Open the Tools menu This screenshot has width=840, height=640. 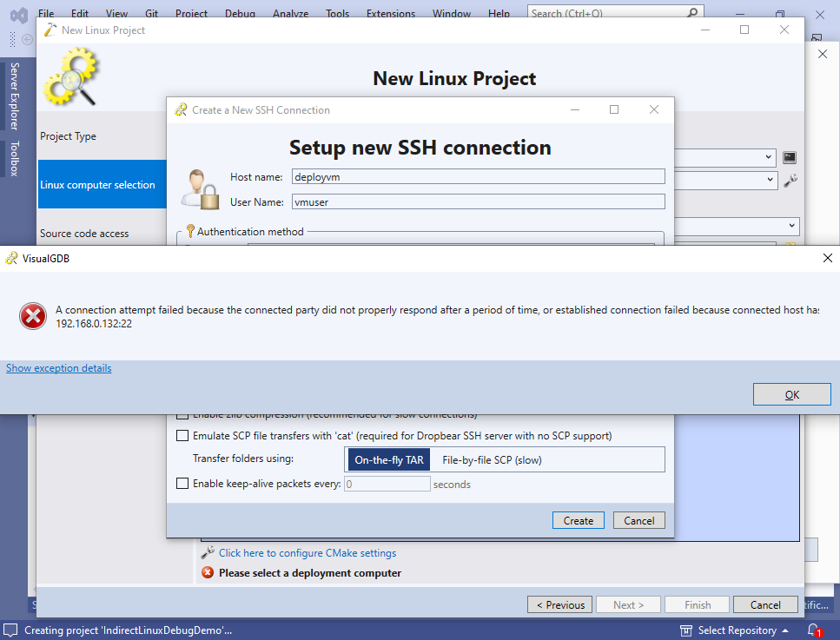338,13
